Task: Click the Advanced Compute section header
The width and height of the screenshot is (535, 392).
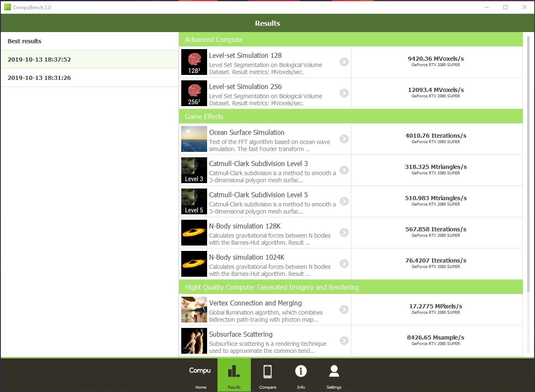Action: pos(351,40)
